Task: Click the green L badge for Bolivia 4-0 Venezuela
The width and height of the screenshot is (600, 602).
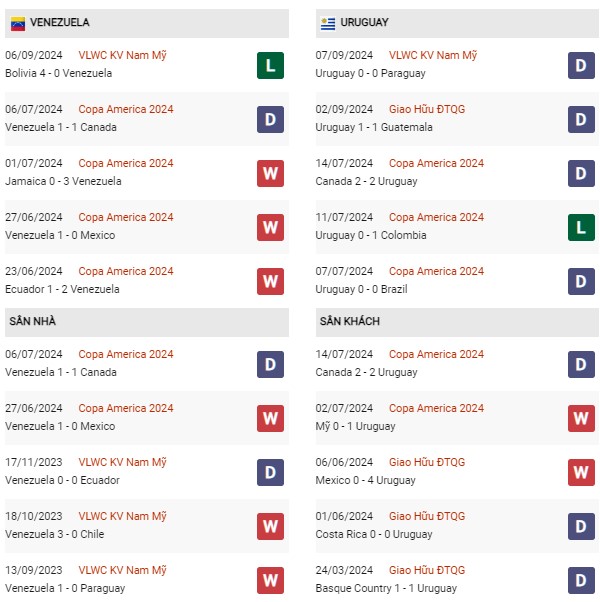Action: (270, 65)
